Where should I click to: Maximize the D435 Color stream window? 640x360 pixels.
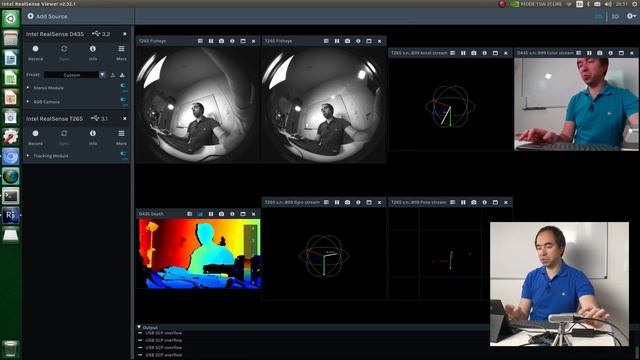click(x=621, y=53)
